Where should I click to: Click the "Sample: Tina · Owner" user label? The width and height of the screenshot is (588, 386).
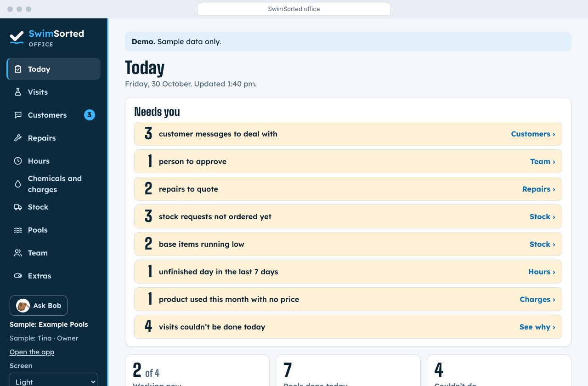pyautogui.click(x=44, y=338)
